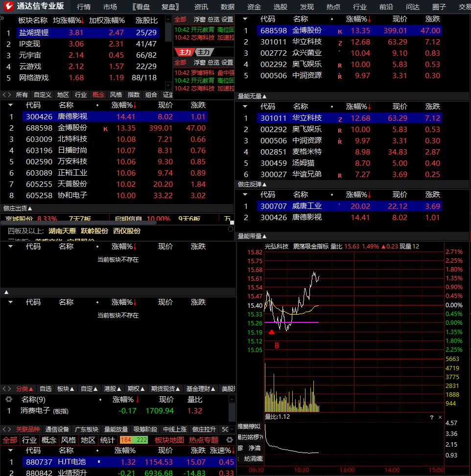
Task: Click the ? help icon on 量比 chart
Action: (x=431, y=417)
